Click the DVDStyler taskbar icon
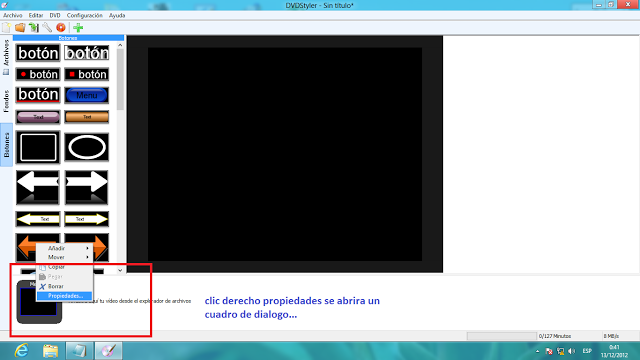 click(108, 351)
